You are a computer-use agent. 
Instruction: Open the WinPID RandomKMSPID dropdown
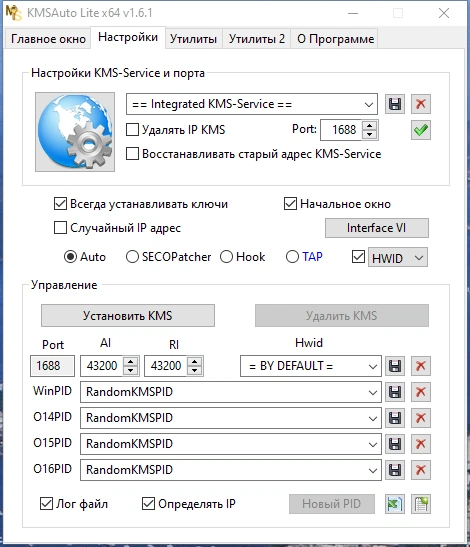coord(231,392)
